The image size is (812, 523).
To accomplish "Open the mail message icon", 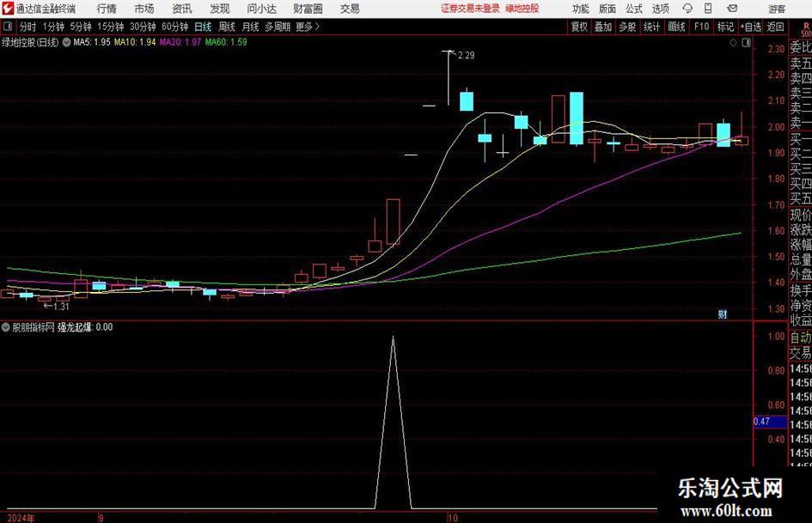I will pos(732,9).
